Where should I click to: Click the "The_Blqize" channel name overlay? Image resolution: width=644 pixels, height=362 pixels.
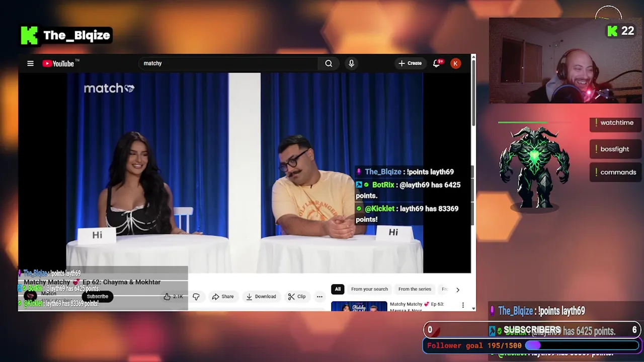click(76, 35)
